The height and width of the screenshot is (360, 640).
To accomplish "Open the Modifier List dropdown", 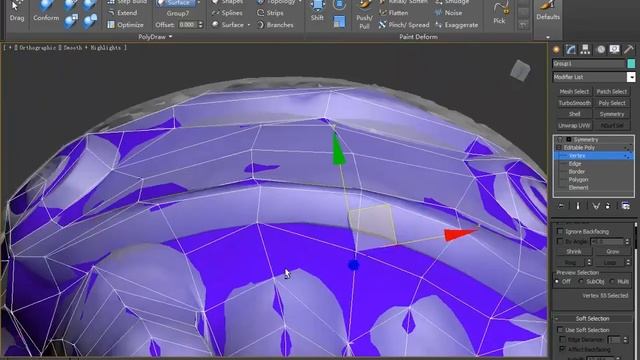I will 631,77.
